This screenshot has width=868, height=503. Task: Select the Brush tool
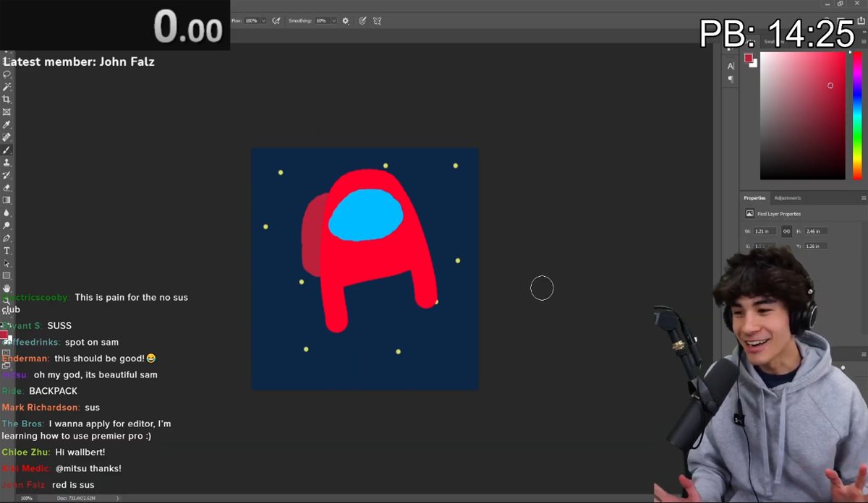[x=7, y=150]
